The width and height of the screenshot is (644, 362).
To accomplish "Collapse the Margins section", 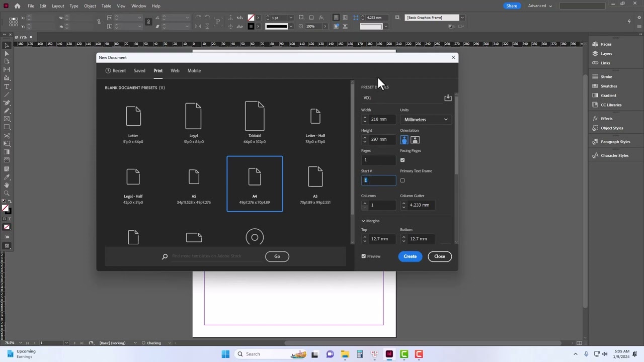I will (x=363, y=221).
